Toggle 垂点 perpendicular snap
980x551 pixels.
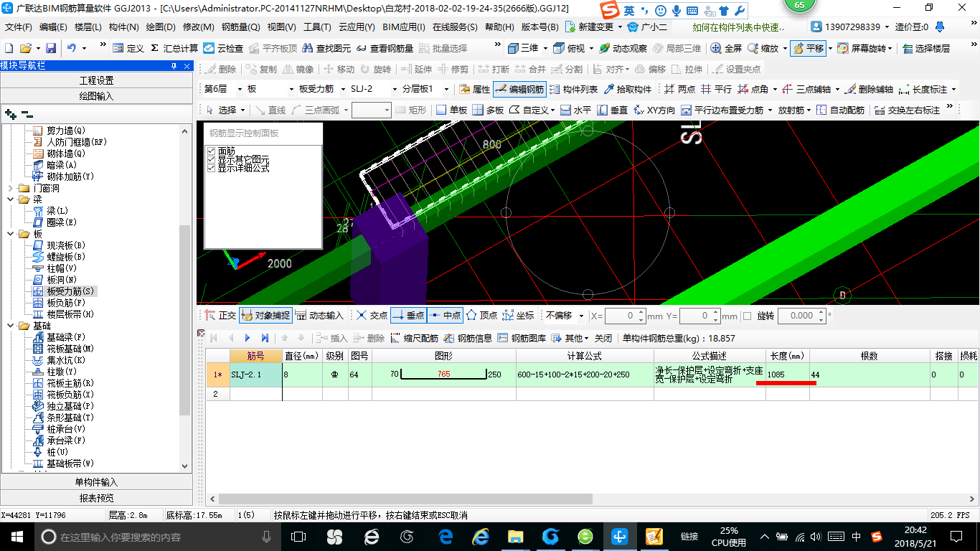tap(408, 316)
